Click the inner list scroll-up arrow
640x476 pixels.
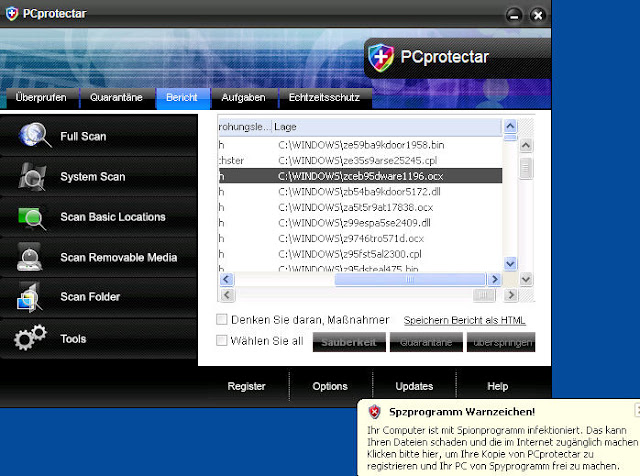510,126
